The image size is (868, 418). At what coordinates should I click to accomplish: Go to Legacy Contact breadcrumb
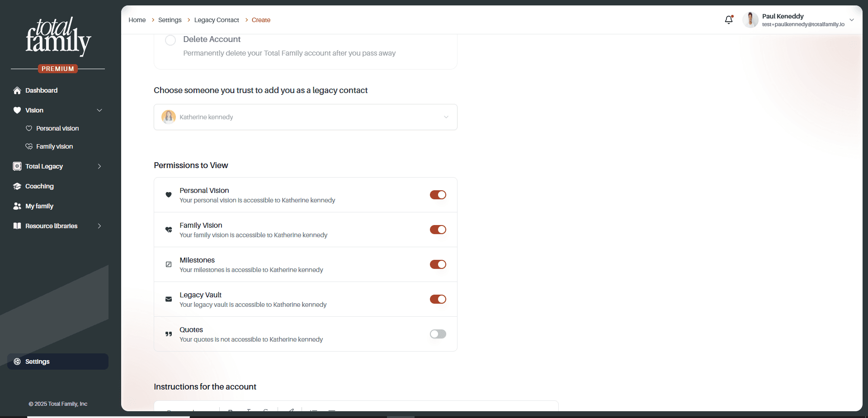click(x=217, y=20)
